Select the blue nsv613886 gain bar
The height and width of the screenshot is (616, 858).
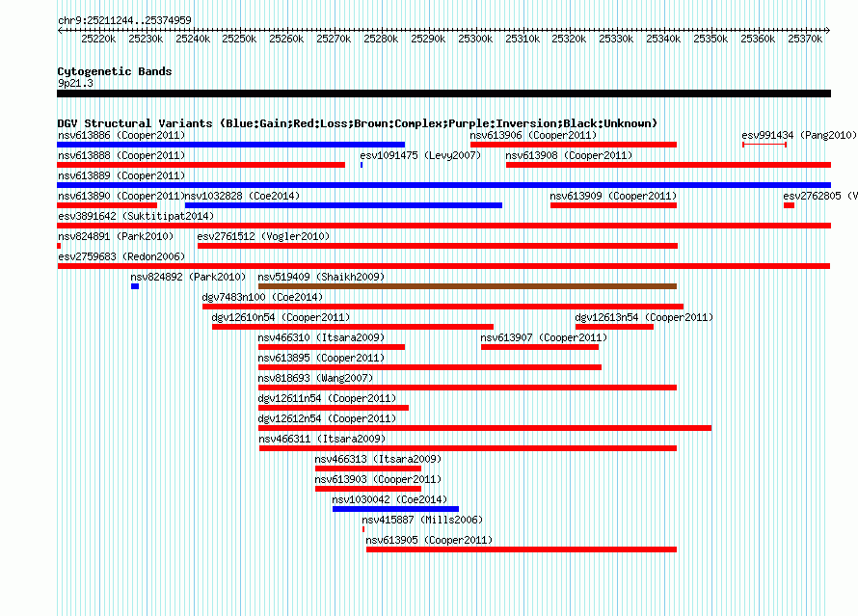(231, 145)
